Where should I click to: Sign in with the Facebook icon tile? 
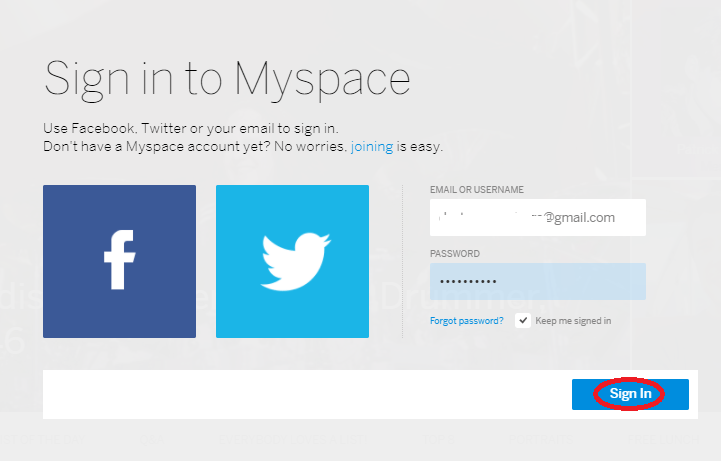pyautogui.click(x=120, y=262)
